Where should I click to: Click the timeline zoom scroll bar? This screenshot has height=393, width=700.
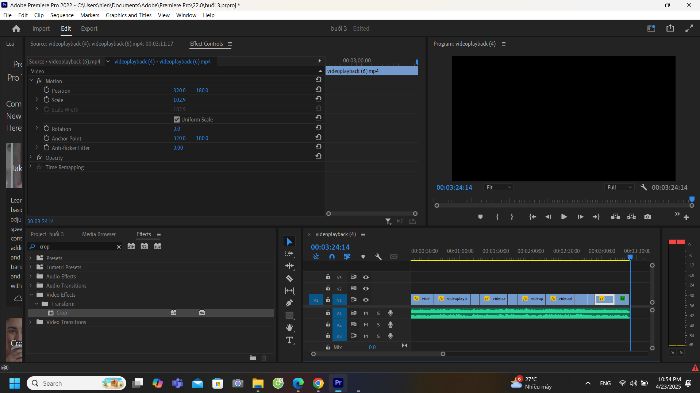(378, 354)
